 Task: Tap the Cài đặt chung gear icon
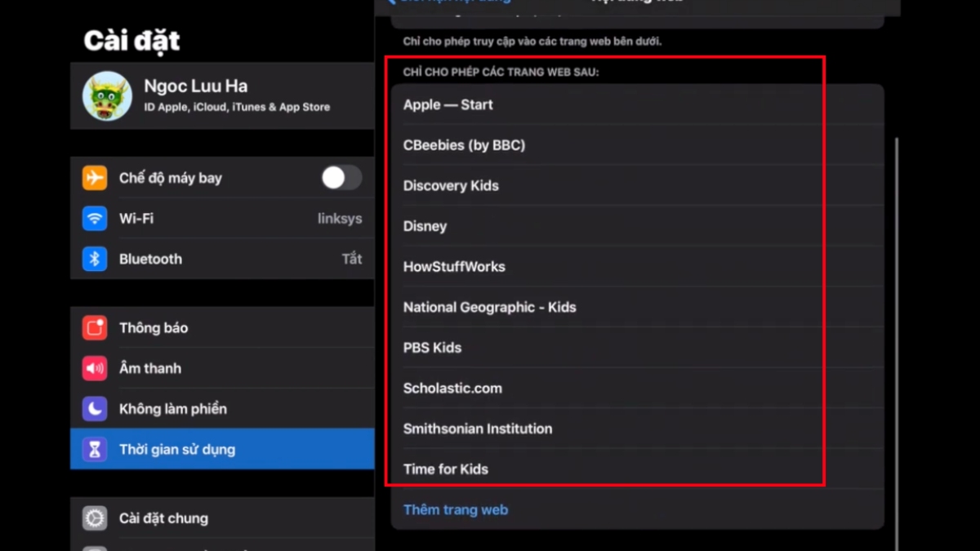pos(95,518)
